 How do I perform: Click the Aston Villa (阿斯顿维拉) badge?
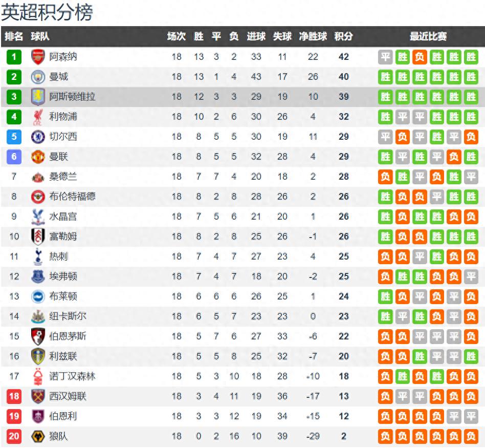click(x=37, y=97)
